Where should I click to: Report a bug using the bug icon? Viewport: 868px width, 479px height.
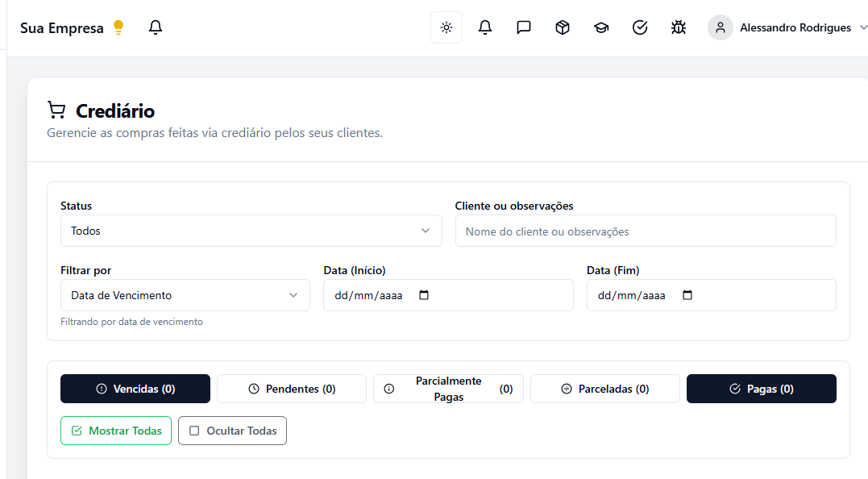[679, 27]
